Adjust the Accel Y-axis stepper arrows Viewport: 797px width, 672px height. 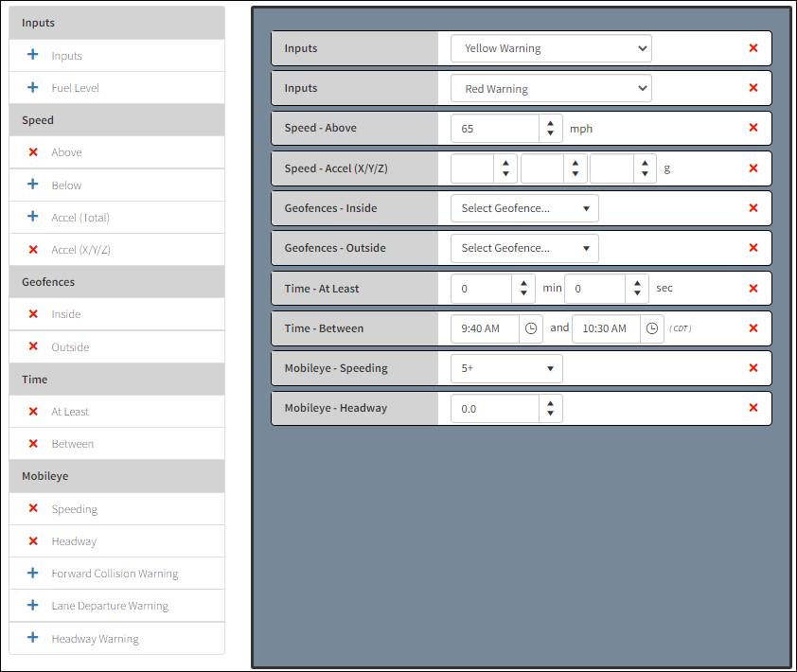576,168
